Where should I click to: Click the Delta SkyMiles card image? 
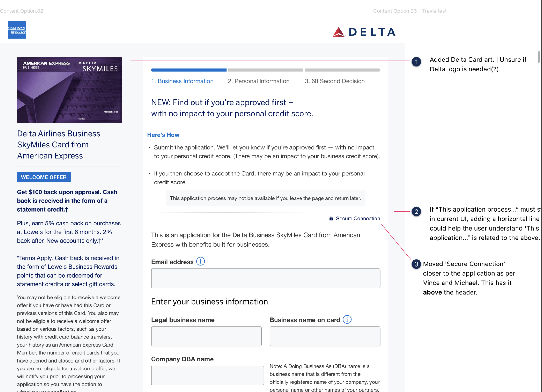tap(69, 90)
